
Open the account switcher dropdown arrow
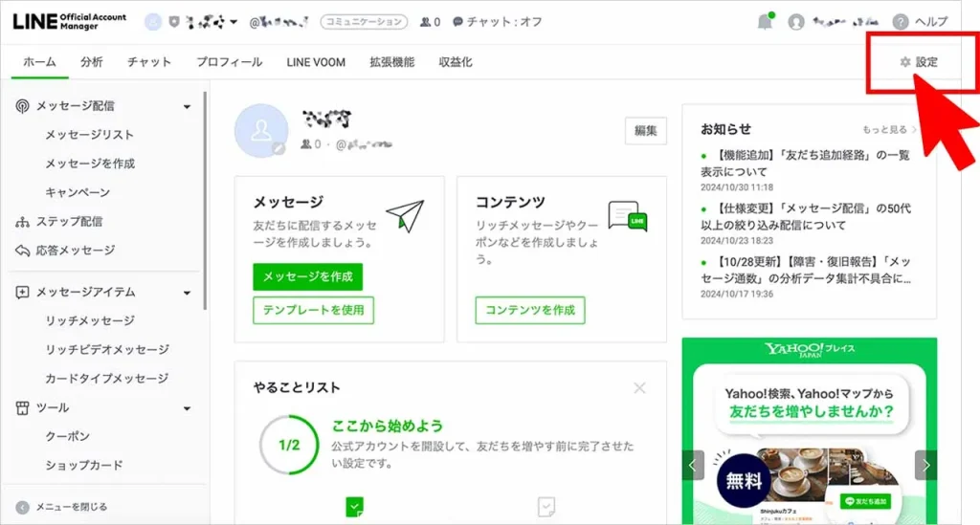(234, 22)
